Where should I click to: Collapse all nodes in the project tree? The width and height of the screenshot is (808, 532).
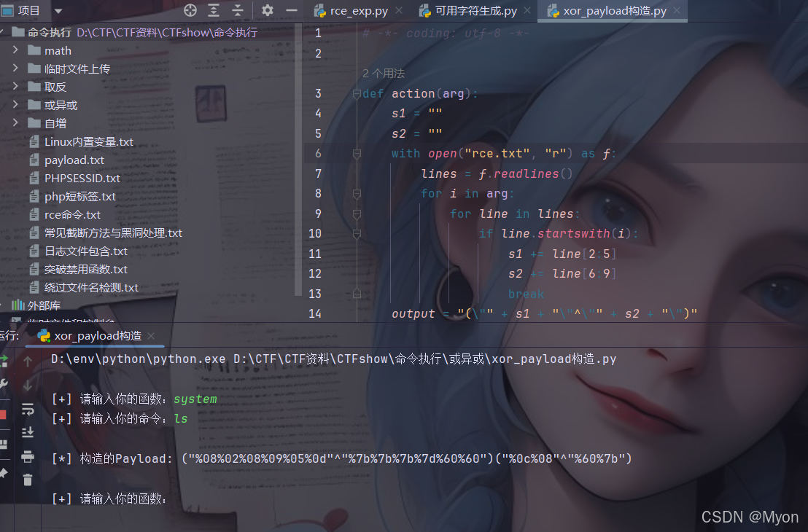pos(238,10)
